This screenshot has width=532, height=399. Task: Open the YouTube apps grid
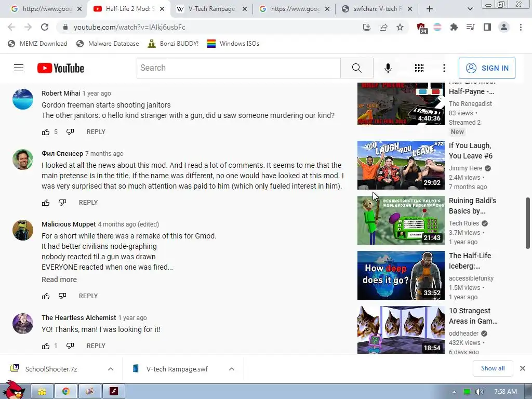[x=419, y=68]
